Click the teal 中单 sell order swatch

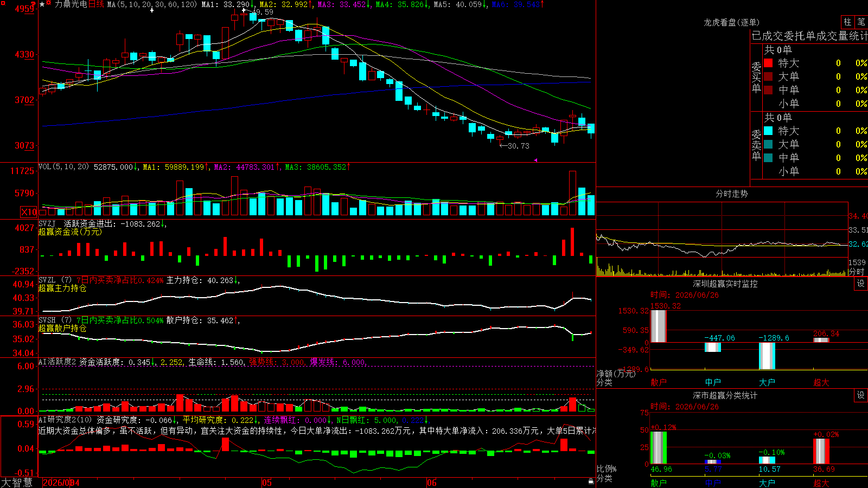(768, 157)
